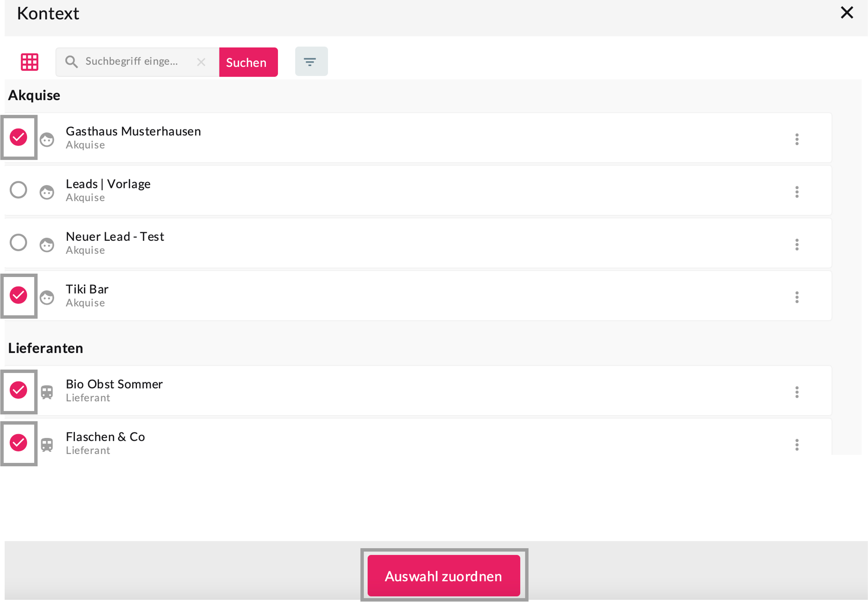Click face icon beside Tiki Bar
The height and width of the screenshot is (602, 868).
[47, 297]
